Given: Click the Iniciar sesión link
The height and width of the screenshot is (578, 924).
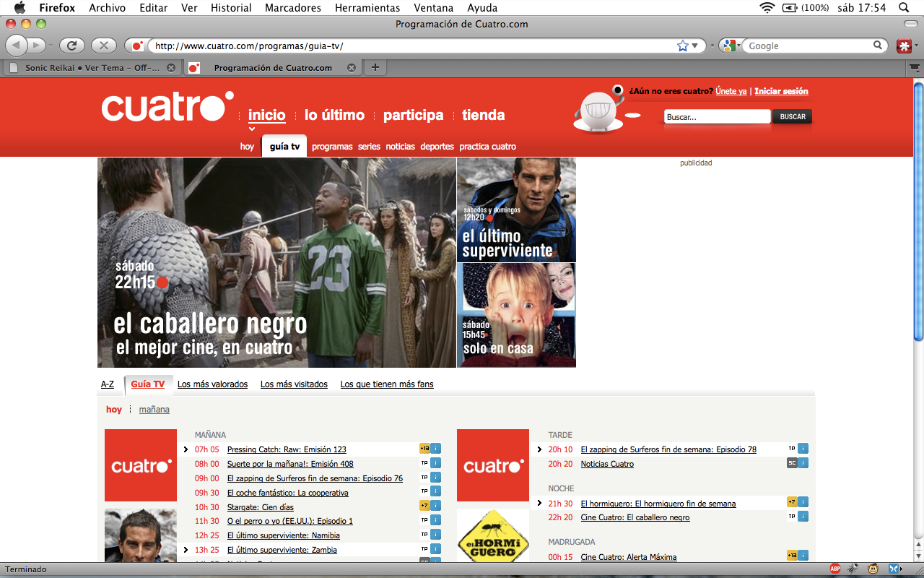Looking at the screenshot, I should tap(781, 91).
